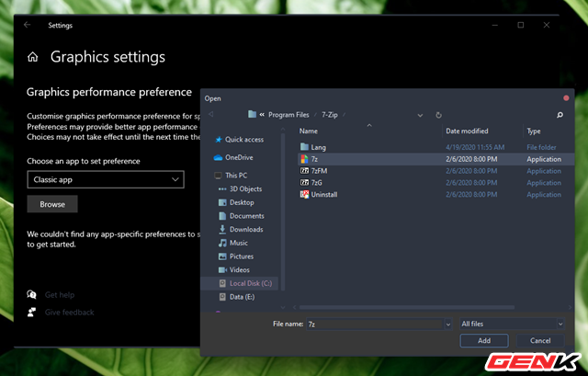Open the Downloads folder in the sidebar
588x376 pixels.
coord(245,229)
